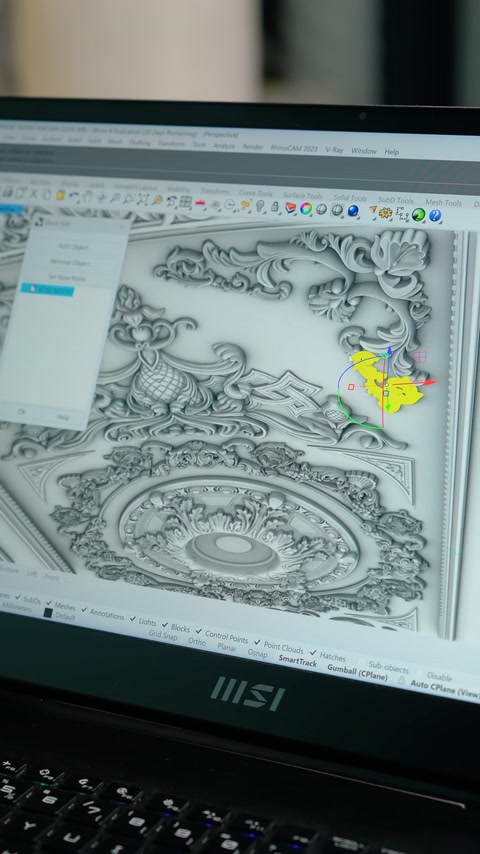This screenshot has width=480, height=854.
Task: Click the Rotate view icon
Action: pos(101,197)
